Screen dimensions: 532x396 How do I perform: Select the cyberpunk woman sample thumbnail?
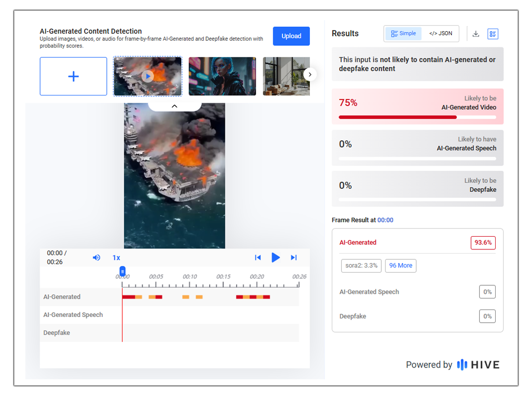click(222, 76)
